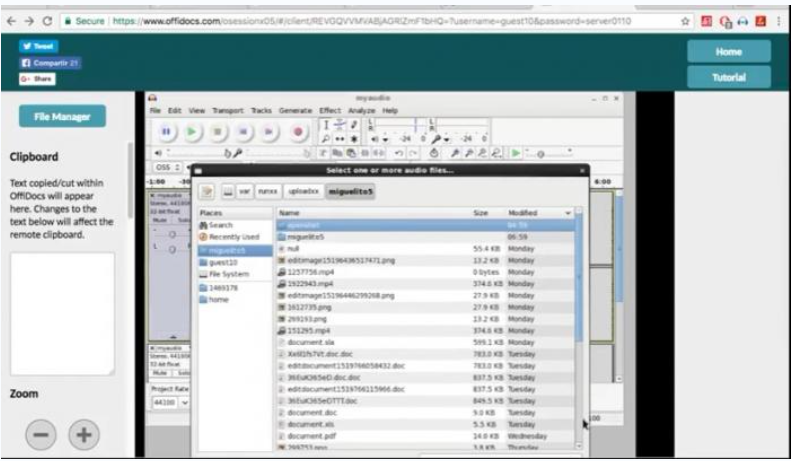This screenshot has width=791, height=461.
Task: Click the Modified column sort arrow
Action: click(568, 213)
